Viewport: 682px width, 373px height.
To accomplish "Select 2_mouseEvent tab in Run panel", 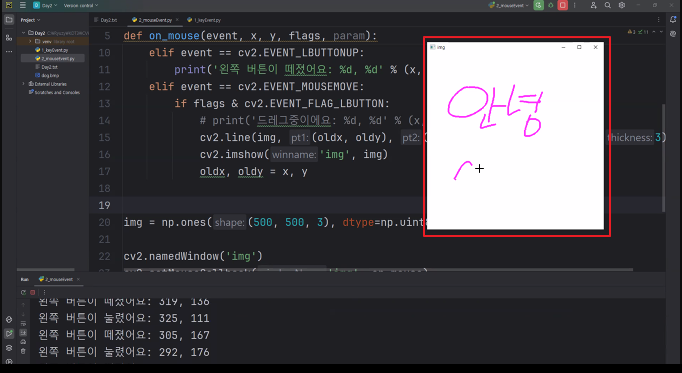I will [x=56, y=279].
